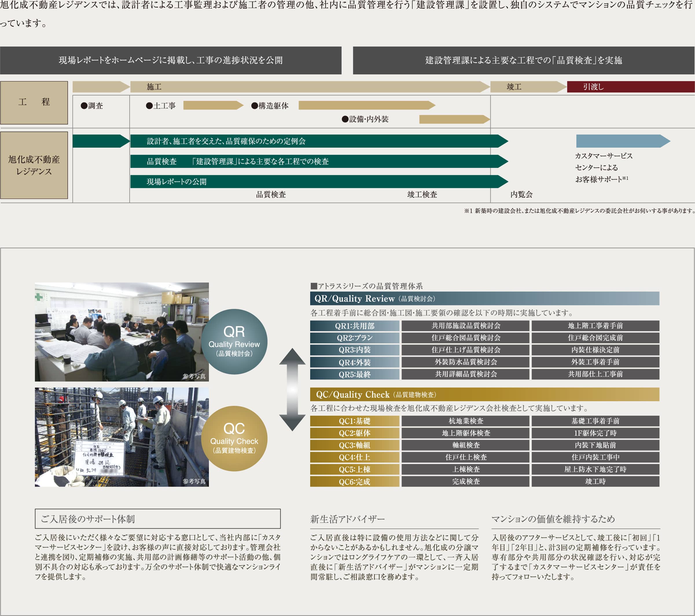Select the QC2:躯体 cell
Screen dimensions: 695x616
pos(355,433)
